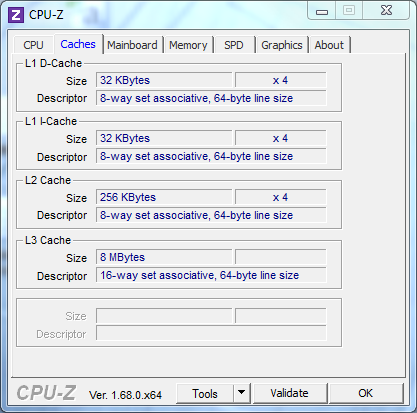Select the L1 I-Cache descriptor field
The image size is (417, 413).
[211, 156]
